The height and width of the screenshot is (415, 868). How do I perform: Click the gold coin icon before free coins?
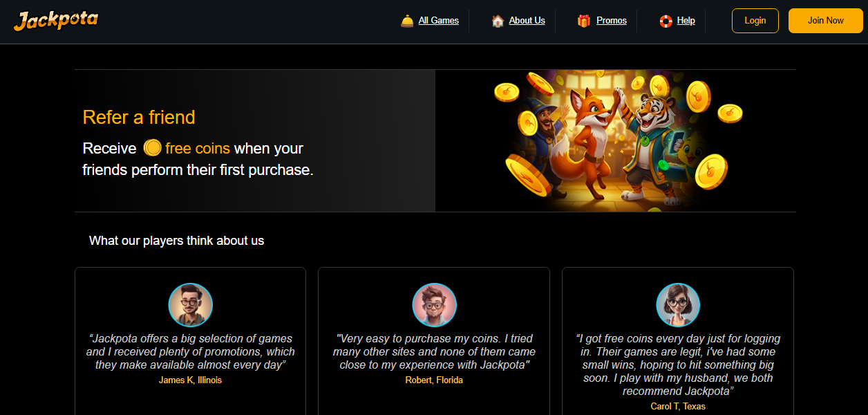[x=152, y=148]
